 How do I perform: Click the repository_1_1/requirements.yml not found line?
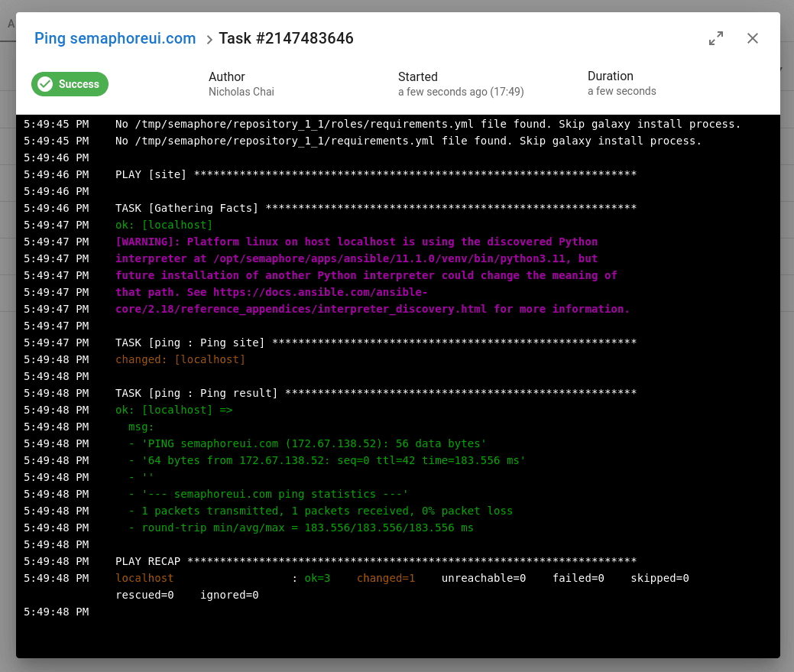(408, 141)
